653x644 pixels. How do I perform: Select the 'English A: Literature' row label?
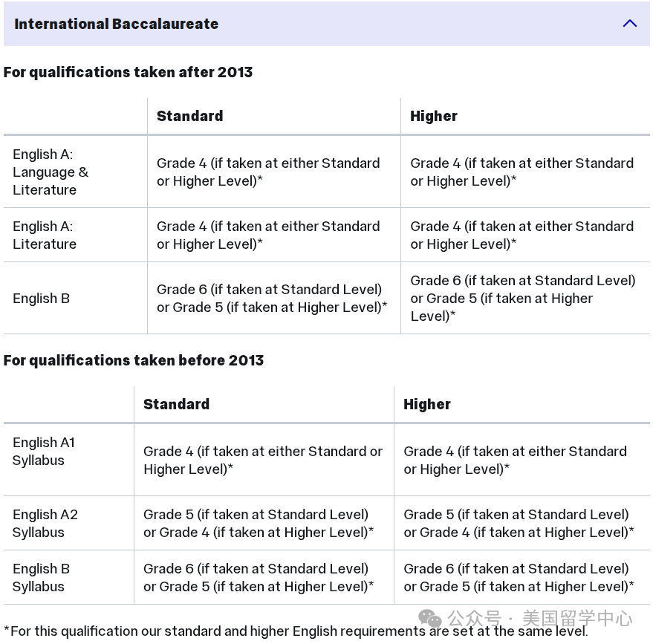(45, 235)
